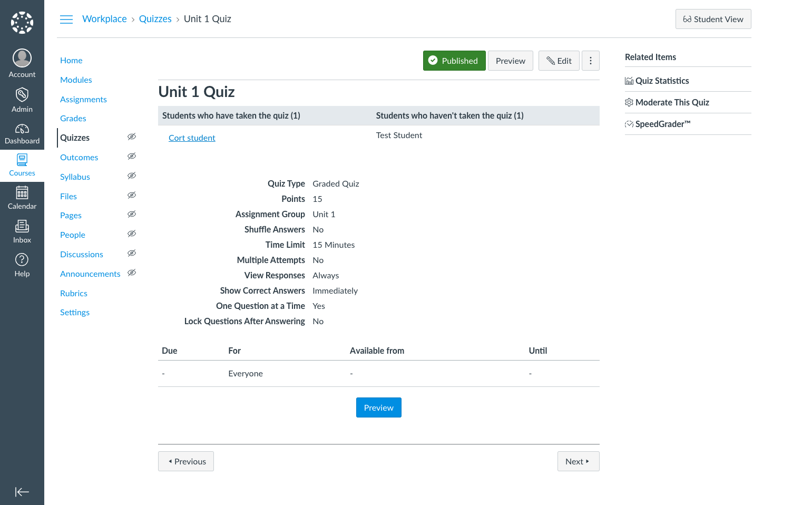The width and height of the screenshot is (812, 505).
Task: Open Announcements in course navigation
Action: click(x=90, y=274)
